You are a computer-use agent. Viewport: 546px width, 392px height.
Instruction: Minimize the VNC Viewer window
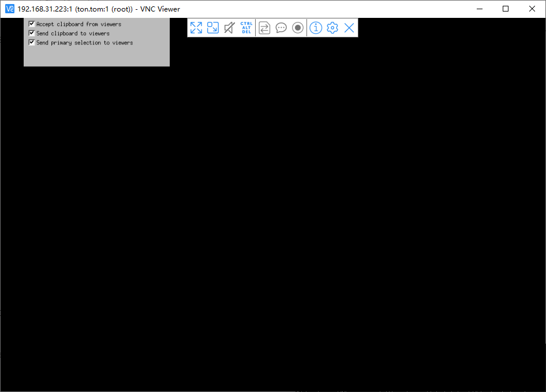tap(480, 9)
